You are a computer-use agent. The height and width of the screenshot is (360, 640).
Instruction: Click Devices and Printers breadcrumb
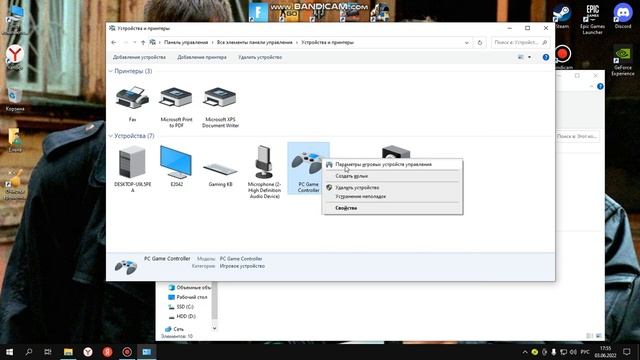328,42
